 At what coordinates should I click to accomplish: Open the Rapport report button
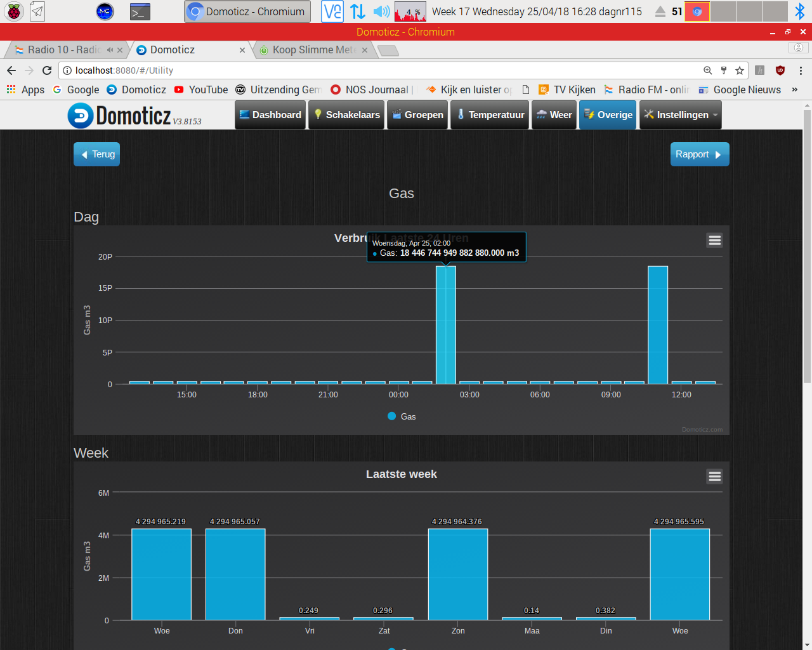[x=700, y=154]
